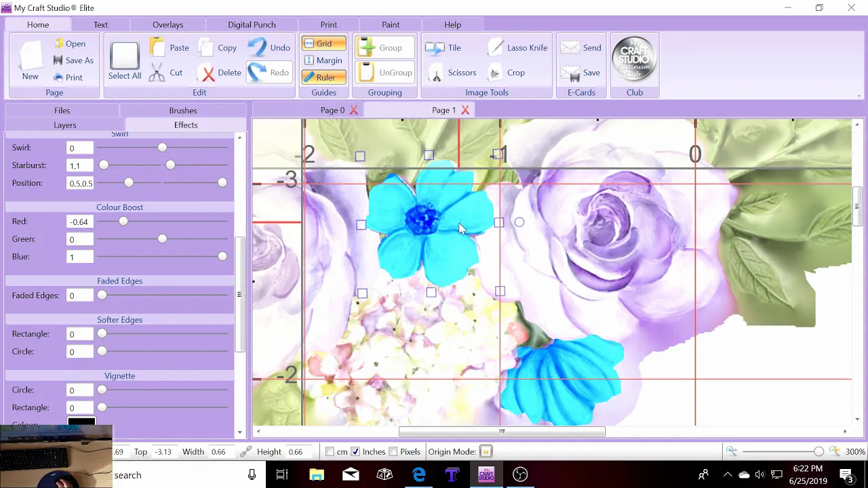Click the Swirl slider handle
The width and height of the screenshot is (868, 488).
pyautogui.click(x=162, y=148)
